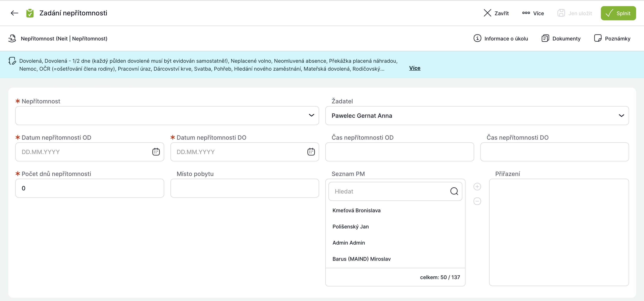This screenshot has width=644, height=301.
Task: Click the minus icon to remove assignment
Action: [477, 201]
